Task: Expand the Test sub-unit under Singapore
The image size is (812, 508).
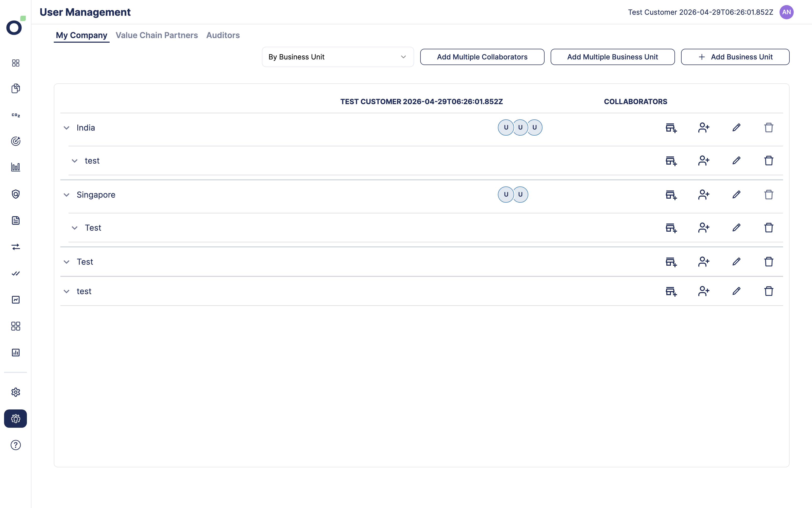Action: point(75,228)
